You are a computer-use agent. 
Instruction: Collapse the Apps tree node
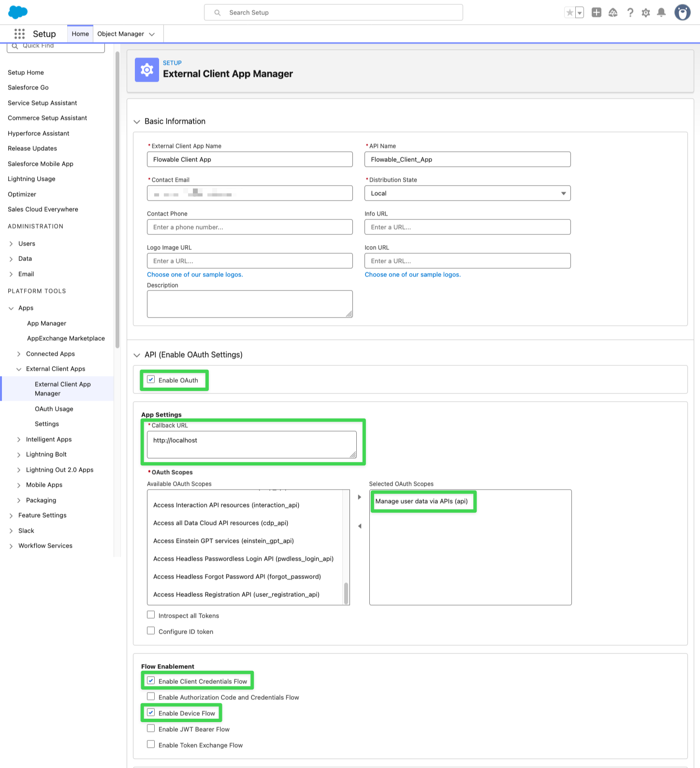(x=11, y=308)
